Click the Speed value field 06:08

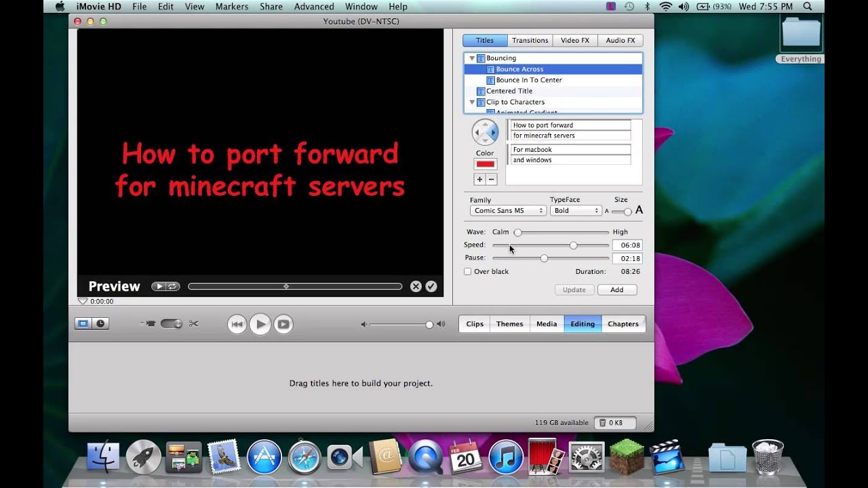(x=627, y=245)
